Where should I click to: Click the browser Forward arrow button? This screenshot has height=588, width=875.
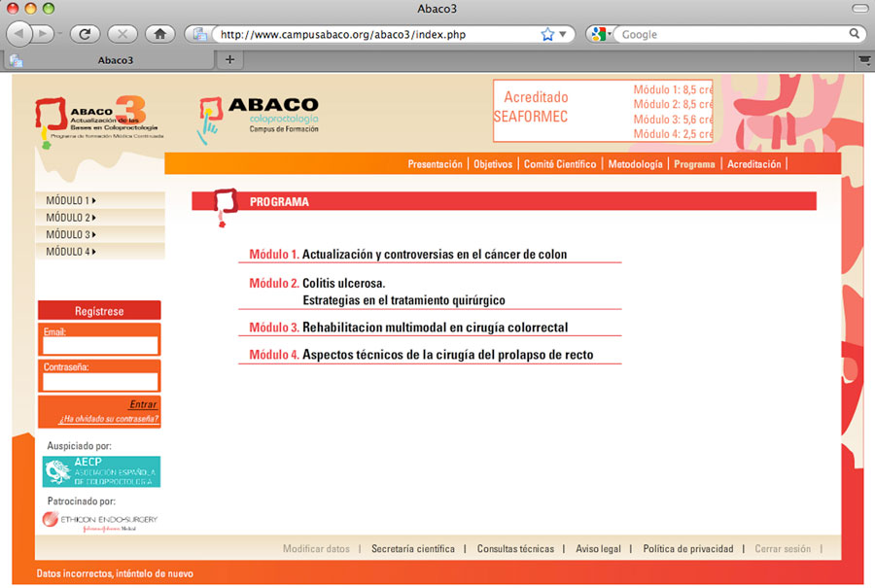43,34
